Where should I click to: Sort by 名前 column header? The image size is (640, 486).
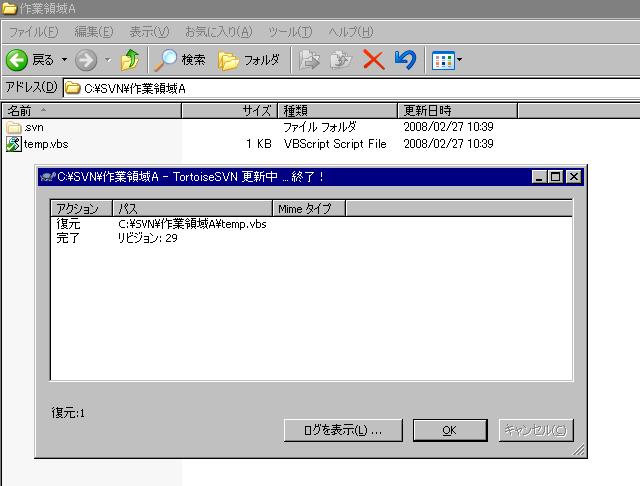point(92,111)
